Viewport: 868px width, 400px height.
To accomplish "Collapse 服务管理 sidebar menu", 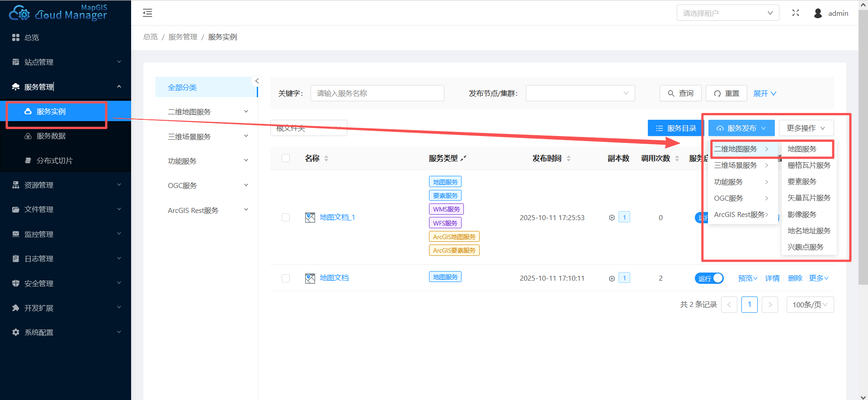I will point(66,87).
